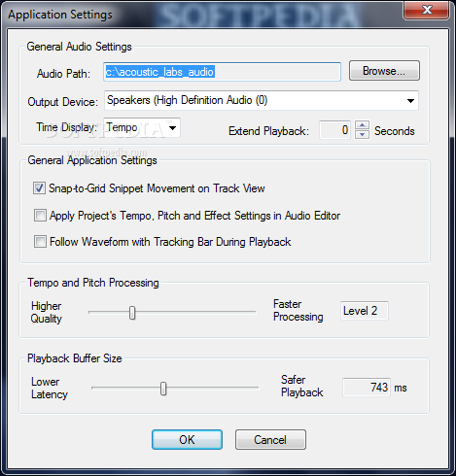456x476 pixels.
Task: Open the Time Display dropdown showing Tempo
Action: pyautogui.click(x=142, y=127)
